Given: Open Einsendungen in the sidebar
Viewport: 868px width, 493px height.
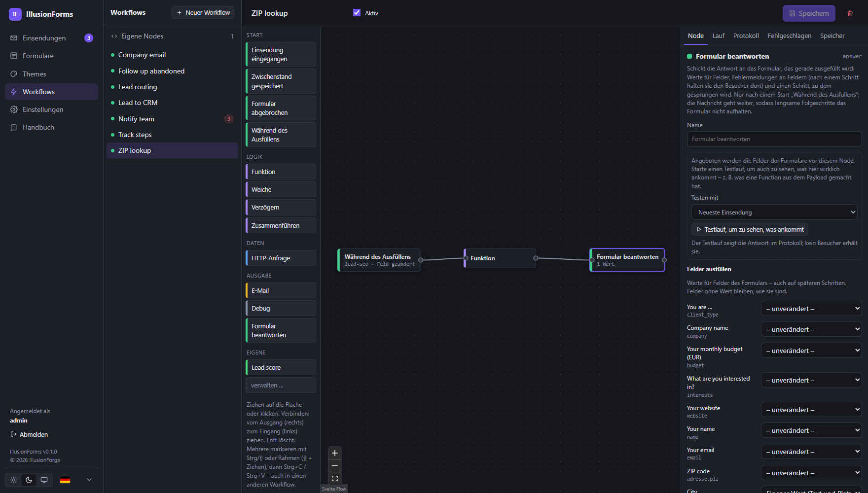Looking at the screenshot, I should click(x=51, y=38).
